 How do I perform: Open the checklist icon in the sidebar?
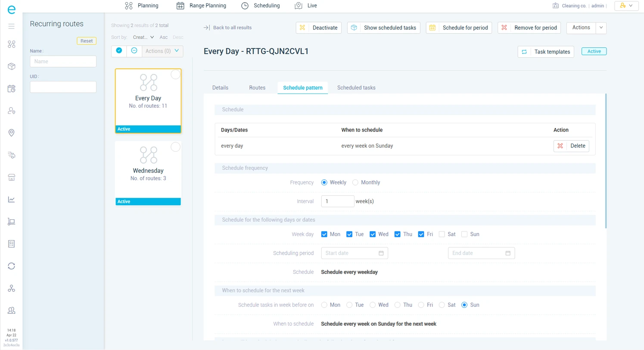[x=12, y=244]
